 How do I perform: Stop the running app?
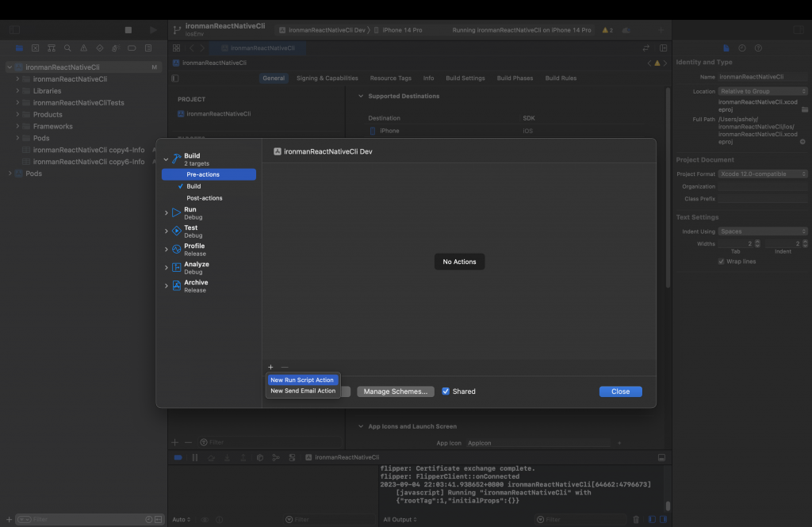point(128,30)
